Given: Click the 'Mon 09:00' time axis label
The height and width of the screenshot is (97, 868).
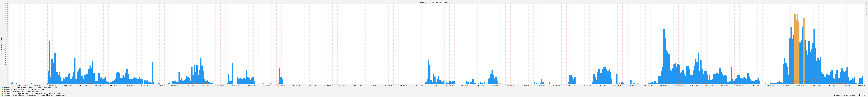Looking at the screenshot, I should click(663, 85).
